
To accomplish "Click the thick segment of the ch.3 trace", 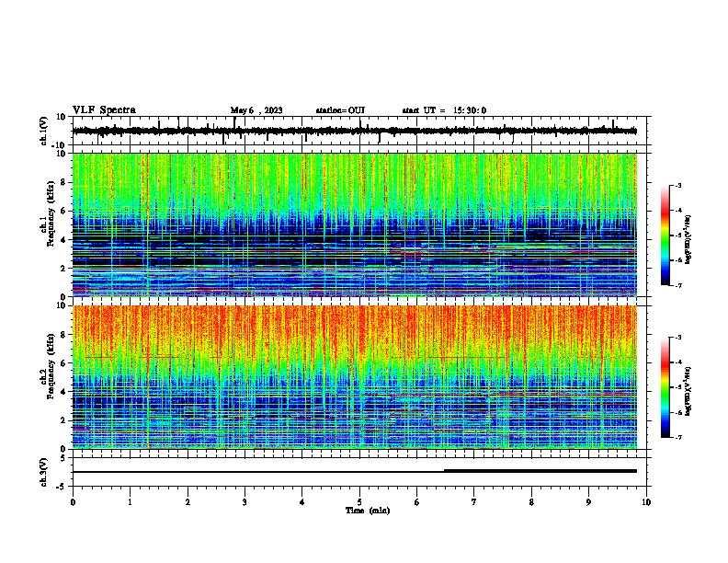I will coord(540,471).
